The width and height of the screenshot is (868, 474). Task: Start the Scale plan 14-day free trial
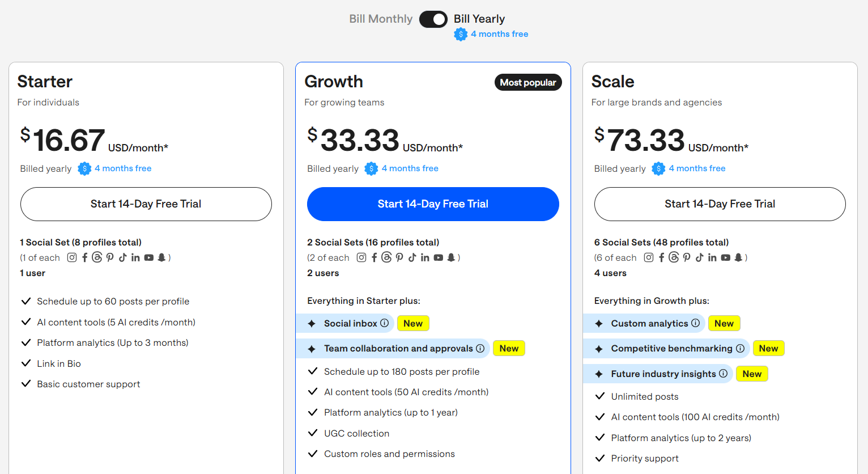(720, 204)
